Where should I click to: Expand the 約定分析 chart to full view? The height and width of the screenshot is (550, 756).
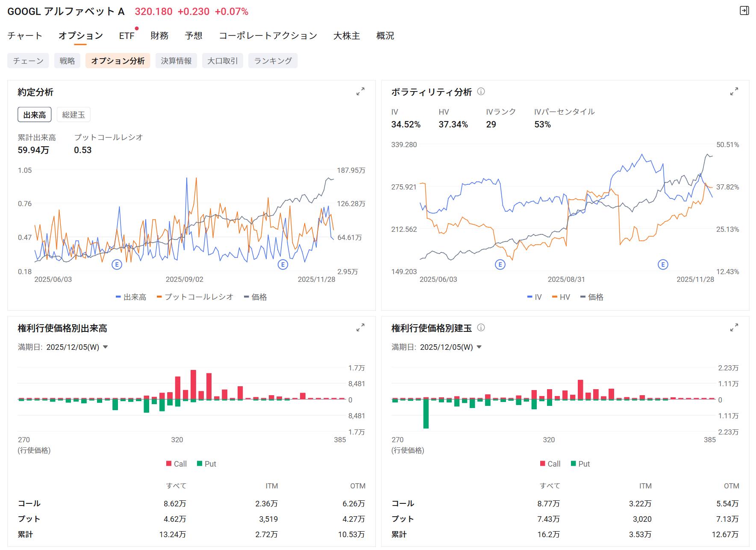tap(361, 92)
